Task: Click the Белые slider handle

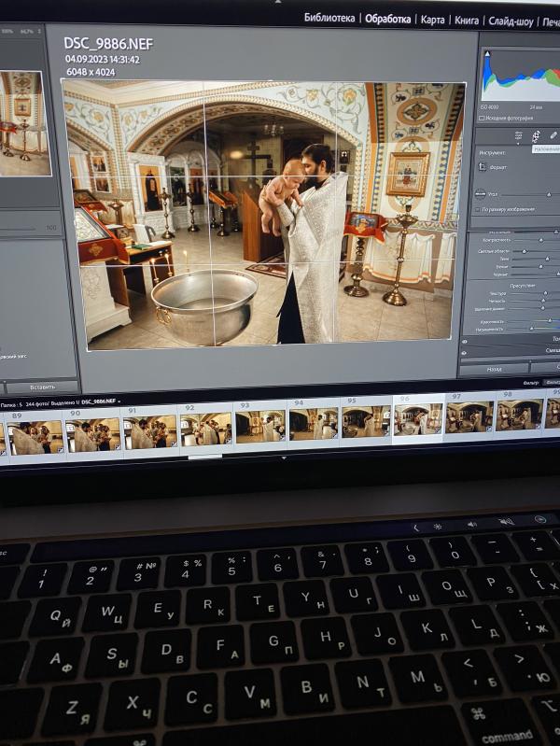Action: (x=540, y=267)
